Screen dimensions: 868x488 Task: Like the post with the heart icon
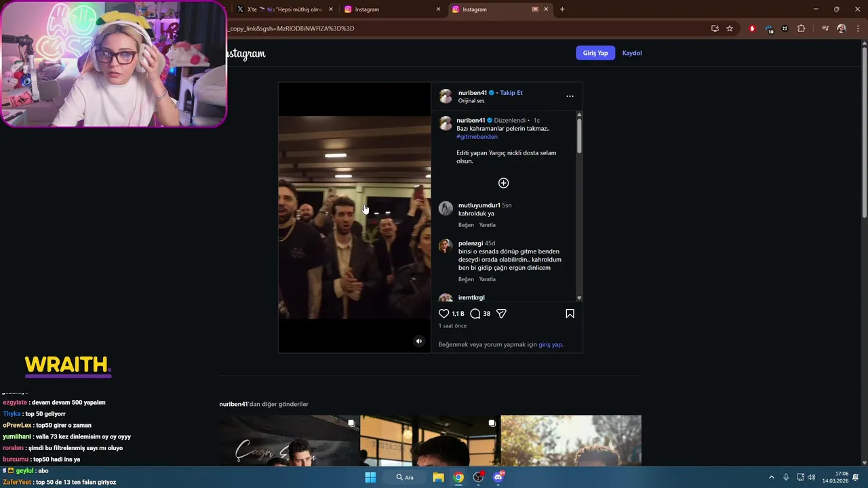click(x=444, y=314)
